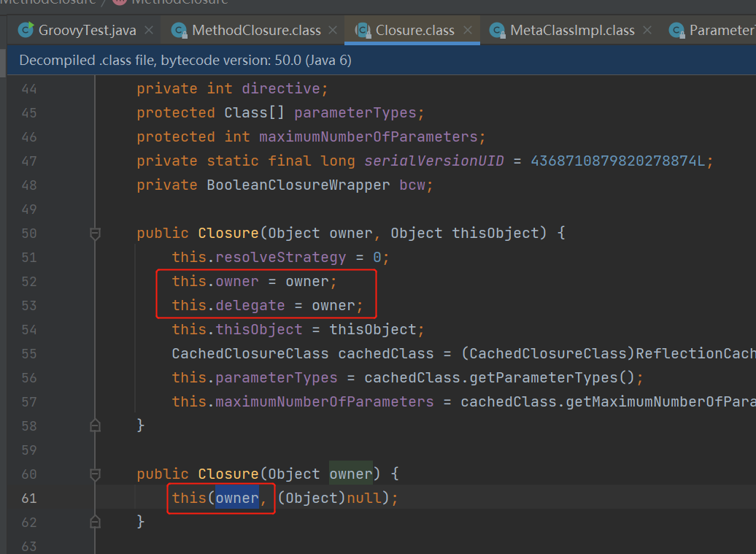Collapse the two-argument Closure constructor at line 50
This screenshot has width=756, height=554.
95,234
